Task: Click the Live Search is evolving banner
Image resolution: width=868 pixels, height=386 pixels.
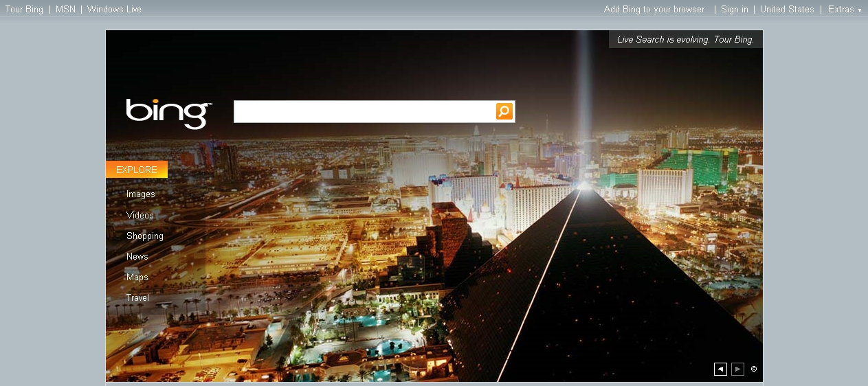Action: tap(686, 39)
